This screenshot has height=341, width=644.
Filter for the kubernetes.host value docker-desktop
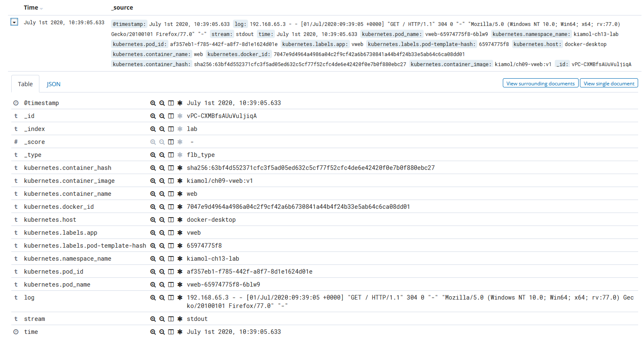click(x=153, y=220)
